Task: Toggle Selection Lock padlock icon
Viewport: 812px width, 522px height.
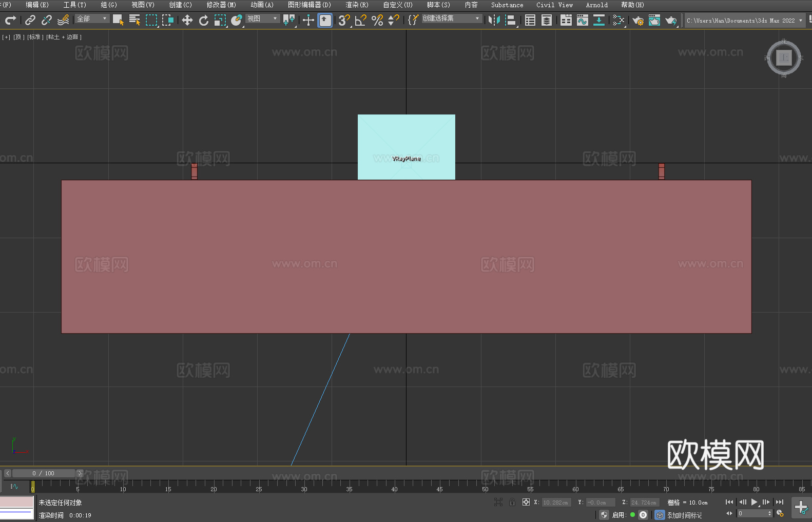Action: pyautogui.click(x=512, y=502)
